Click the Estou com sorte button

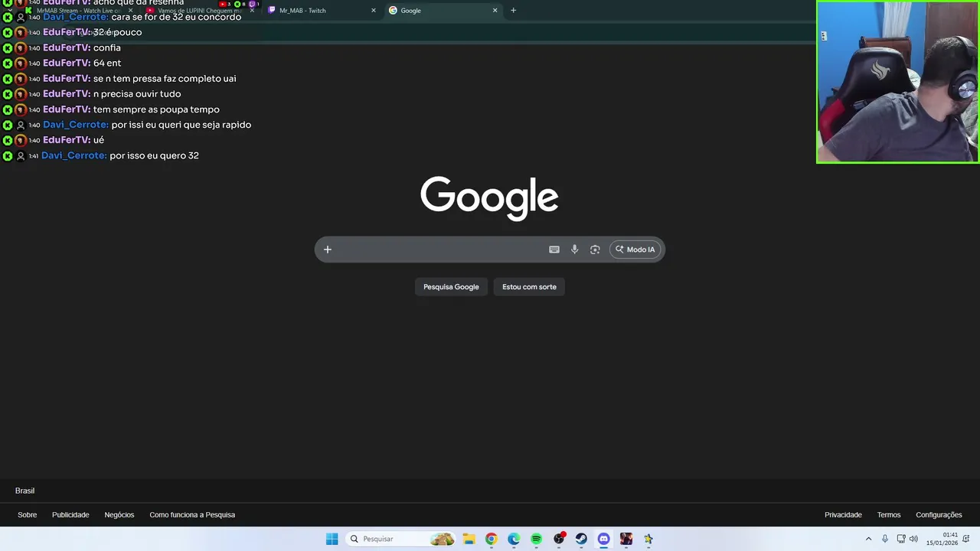tap(529, 287)
